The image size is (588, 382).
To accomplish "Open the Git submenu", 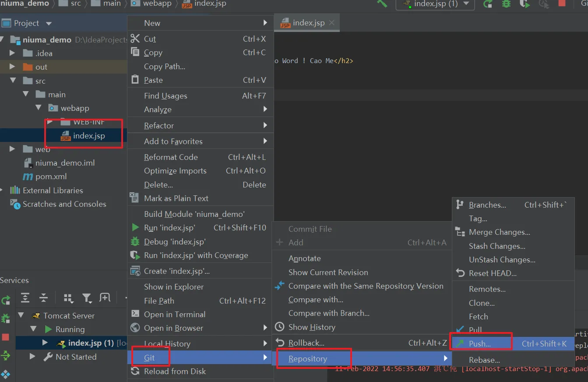I will pos(200,357).
